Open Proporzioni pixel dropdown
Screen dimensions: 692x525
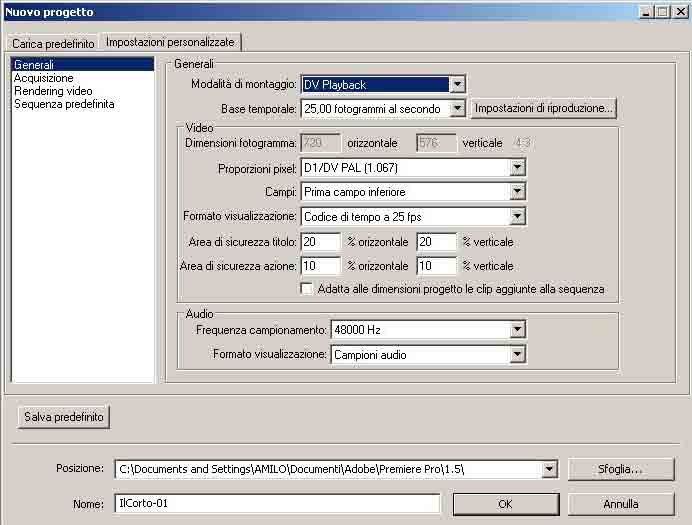point(413,168)
